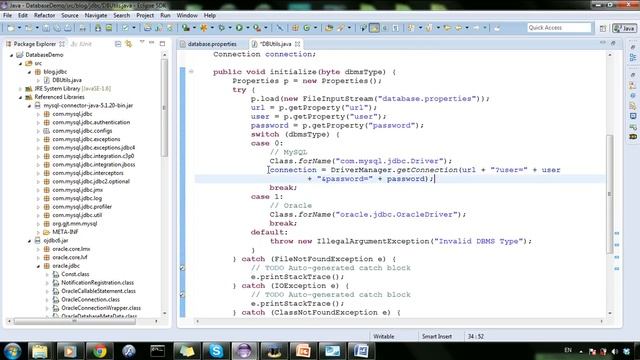
Task: Open Package Explorer View Menu dropdown
Action: (142, 43)
